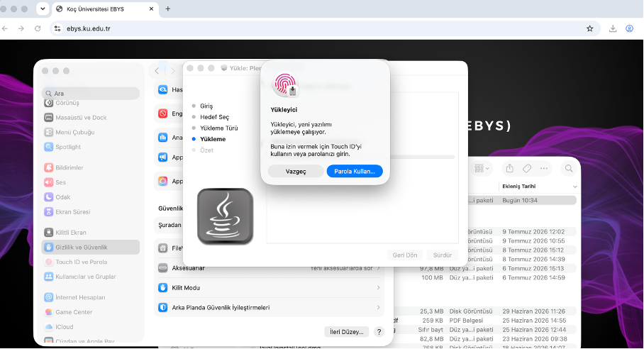The height and width of the screenshot is (349, 644).
Task: Click the Finder tag toolbar icon
Action: pyautogui.click(x=527, y=168)
